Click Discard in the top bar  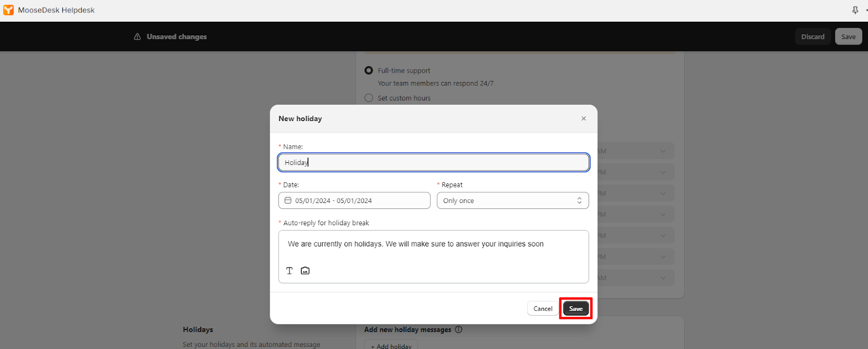(x=813, y=37)
